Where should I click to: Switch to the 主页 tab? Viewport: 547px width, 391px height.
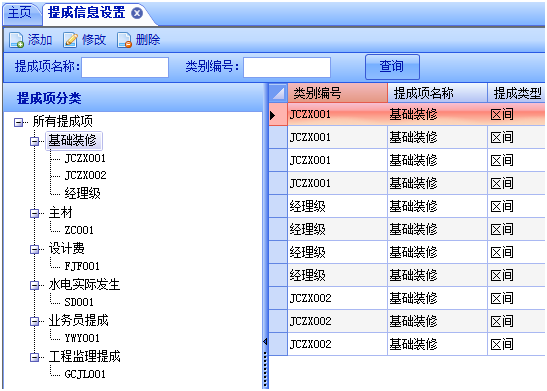coord(20,13)
